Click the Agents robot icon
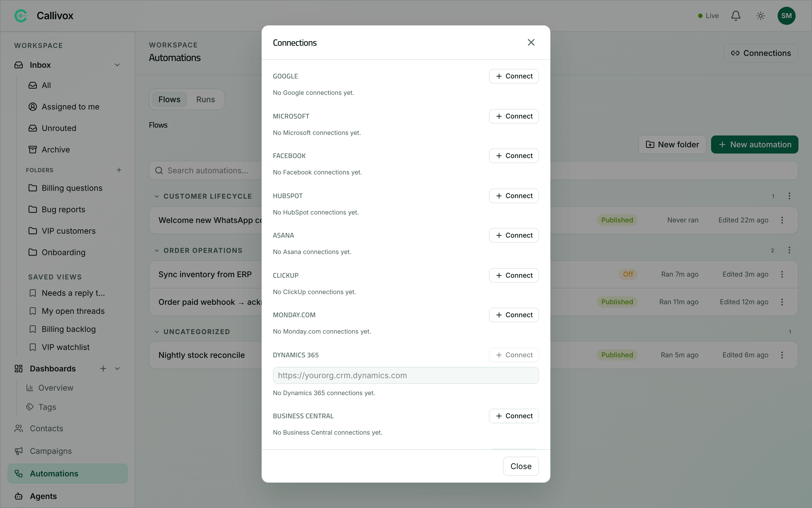812x508 pixels. (x=19, y=496)
